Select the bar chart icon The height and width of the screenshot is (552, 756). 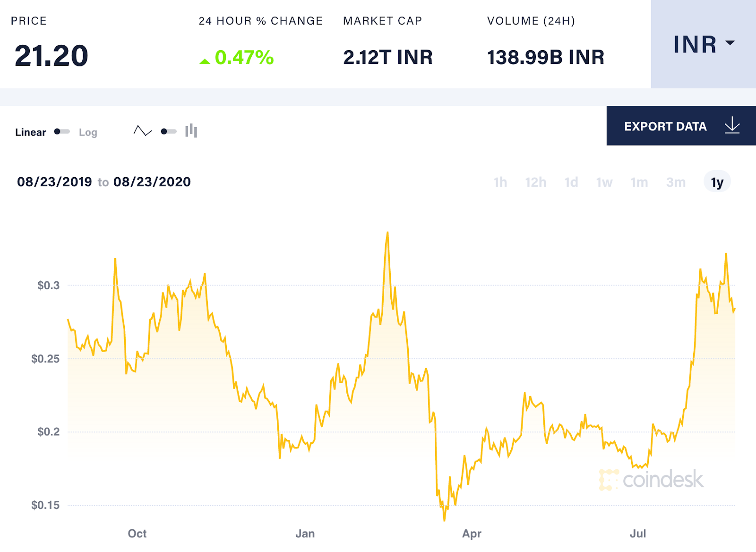coord(190,130)
